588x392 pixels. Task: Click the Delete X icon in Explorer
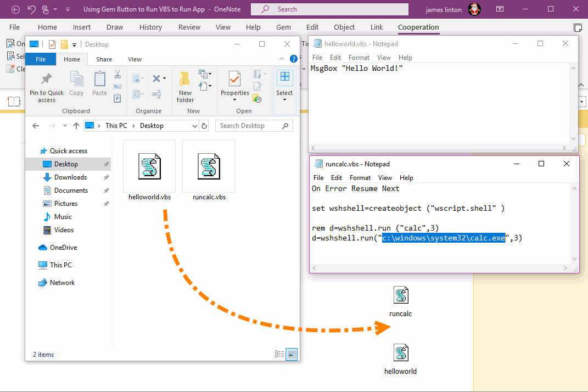tap(156, 79)
